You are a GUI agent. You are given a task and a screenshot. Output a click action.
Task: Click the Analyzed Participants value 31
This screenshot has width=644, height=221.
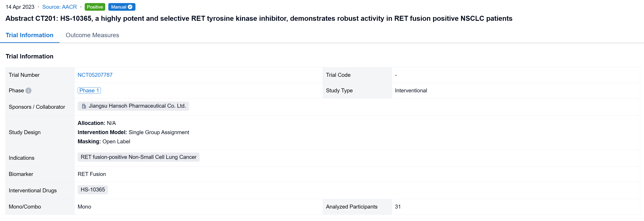tap(398, 207)
